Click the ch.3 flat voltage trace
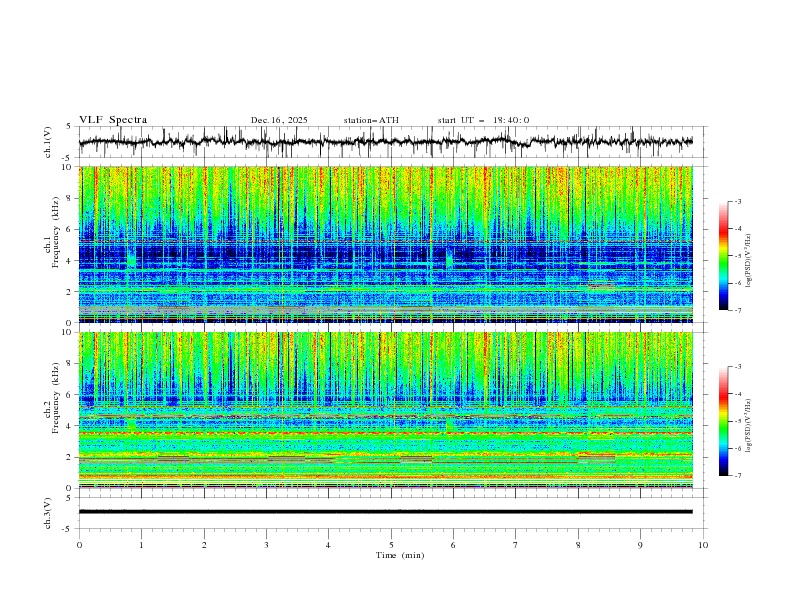The width and height of the screenshot is (792, 612). [x=386, y=512]
